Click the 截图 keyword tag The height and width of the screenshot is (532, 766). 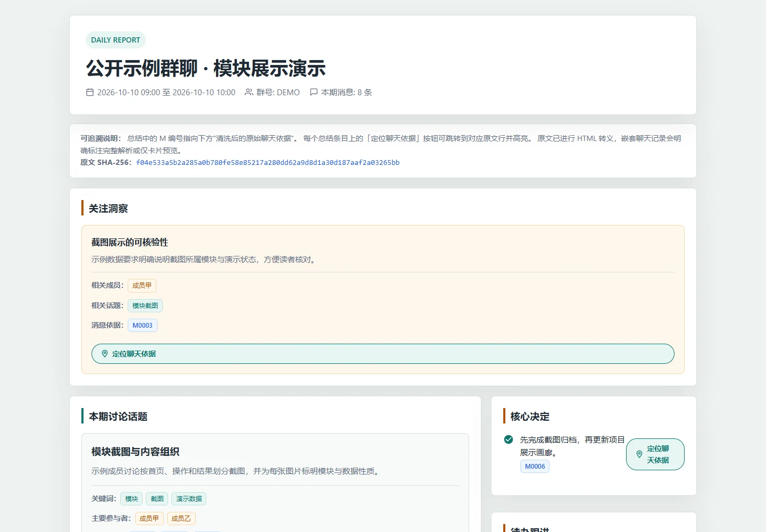(157, 499)
